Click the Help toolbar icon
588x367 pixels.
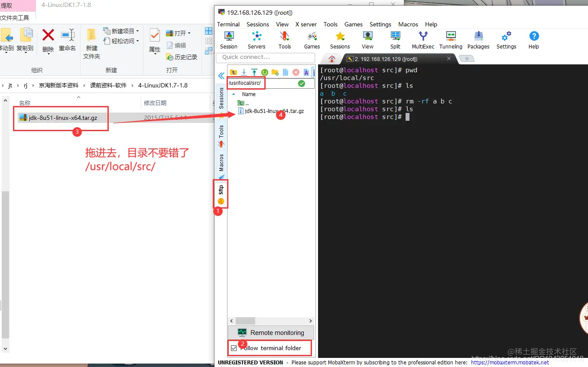(534, 40)
